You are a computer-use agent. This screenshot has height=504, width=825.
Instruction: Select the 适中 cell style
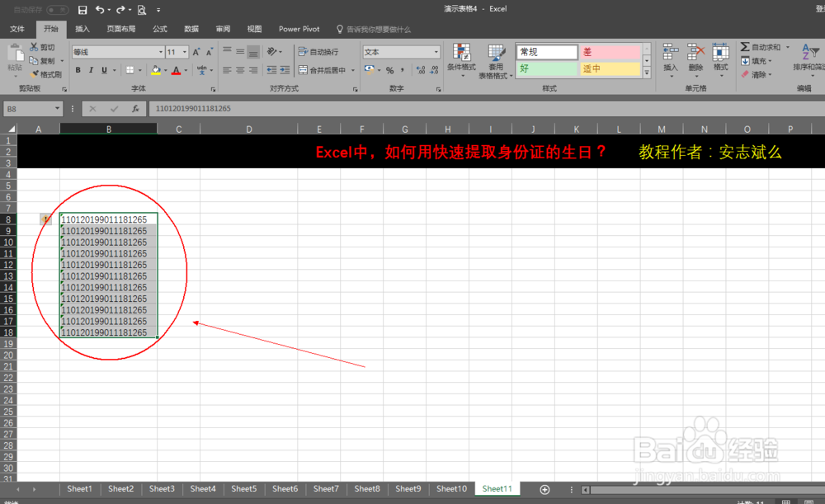(610, 68)
